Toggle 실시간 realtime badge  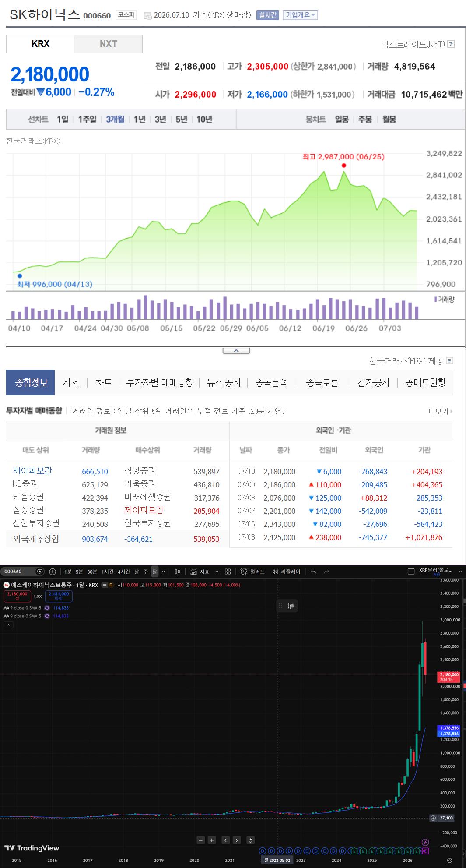[267, 15]
